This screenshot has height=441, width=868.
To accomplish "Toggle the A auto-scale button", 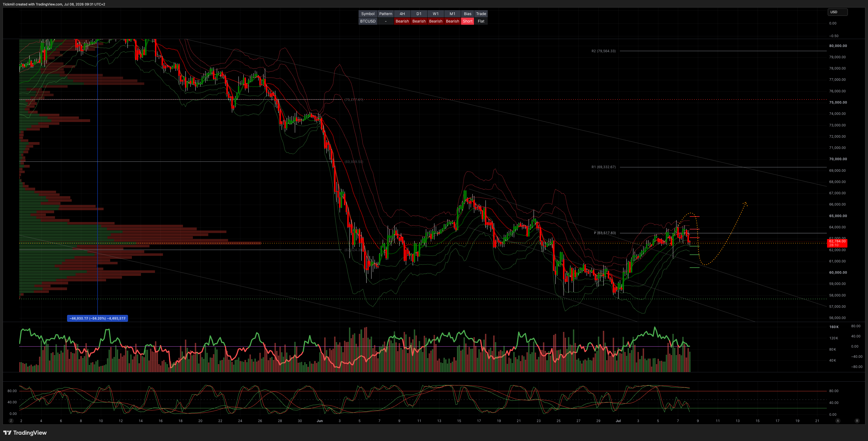I will click(838, 421).
